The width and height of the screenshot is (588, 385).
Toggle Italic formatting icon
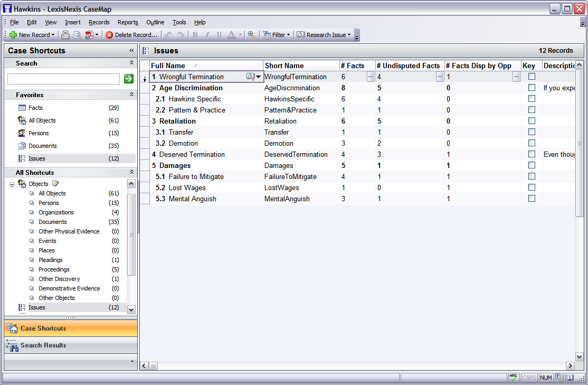point(207,35)
